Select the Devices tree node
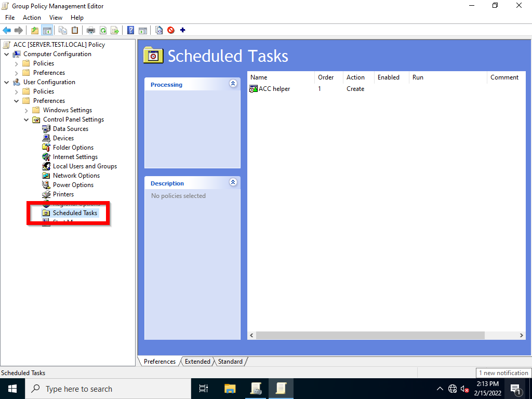Image resolution: width=532 pixels, height=399 pixels. point(63,138)
